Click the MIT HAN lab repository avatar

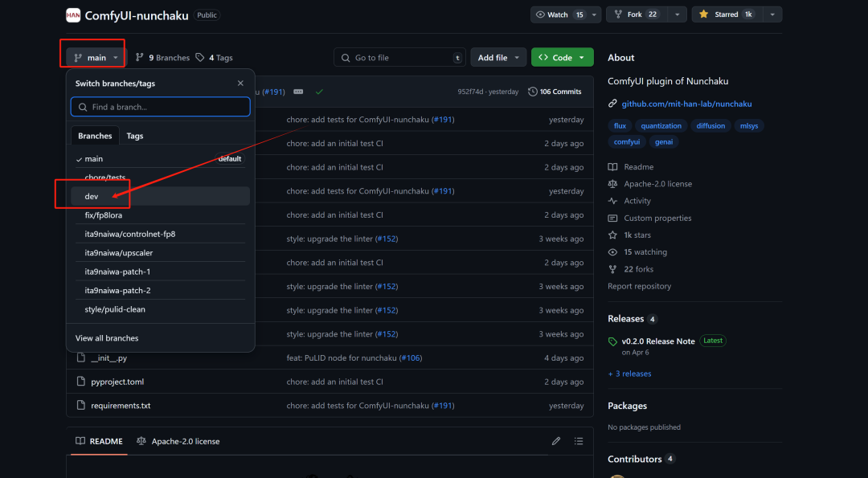pos(73,15)
